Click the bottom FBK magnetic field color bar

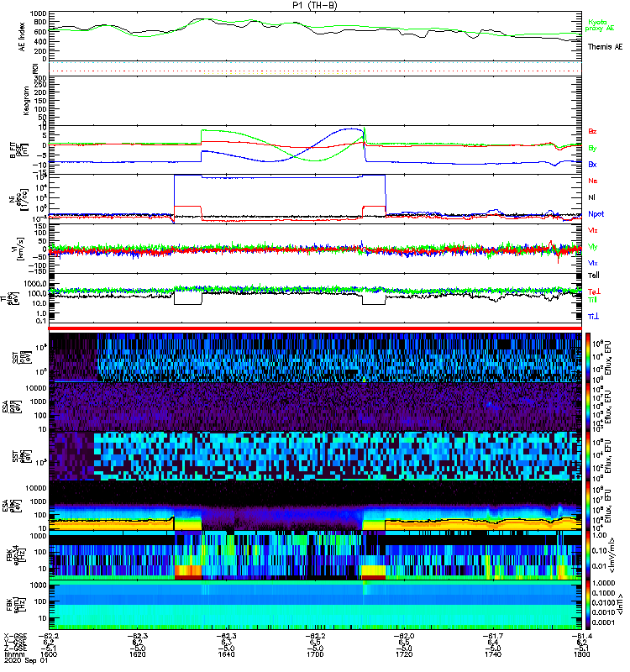coord(588,605)
